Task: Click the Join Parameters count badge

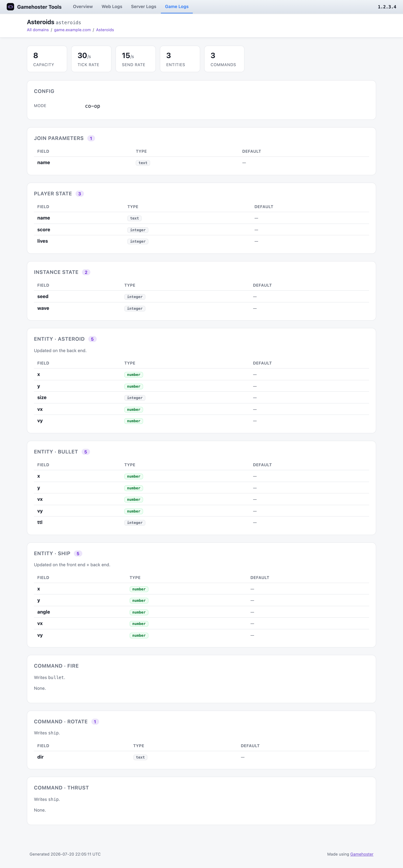Action: click(x=91, y=138)
